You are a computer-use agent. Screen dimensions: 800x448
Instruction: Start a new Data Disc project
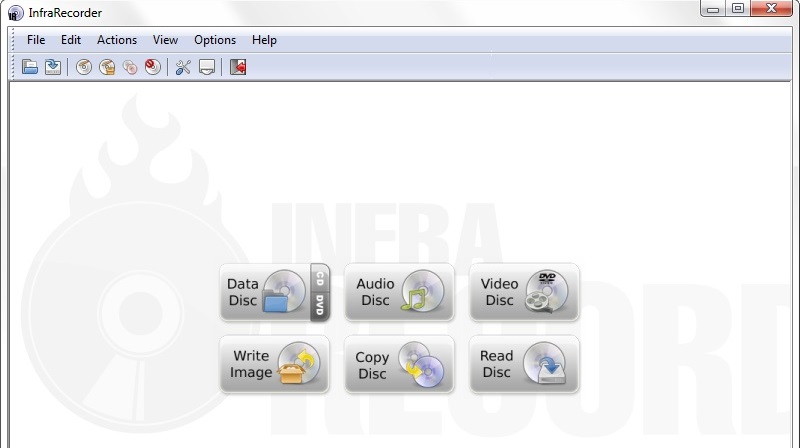(264, 292)
